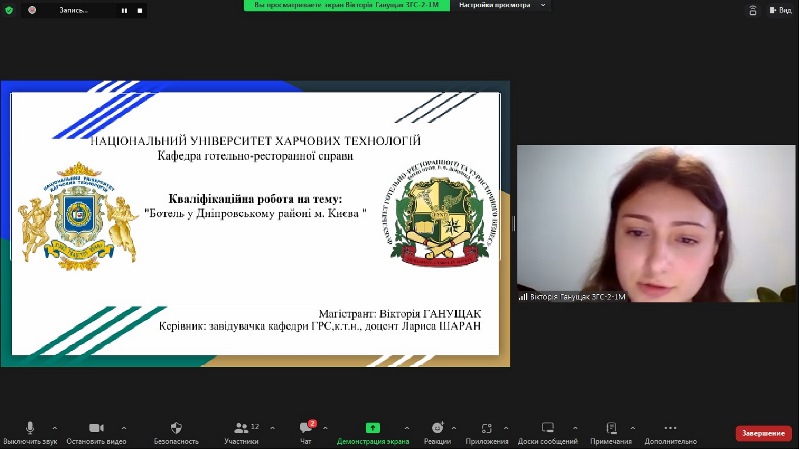
Task: Click the red Завершение end button
Action: [763, 433]
